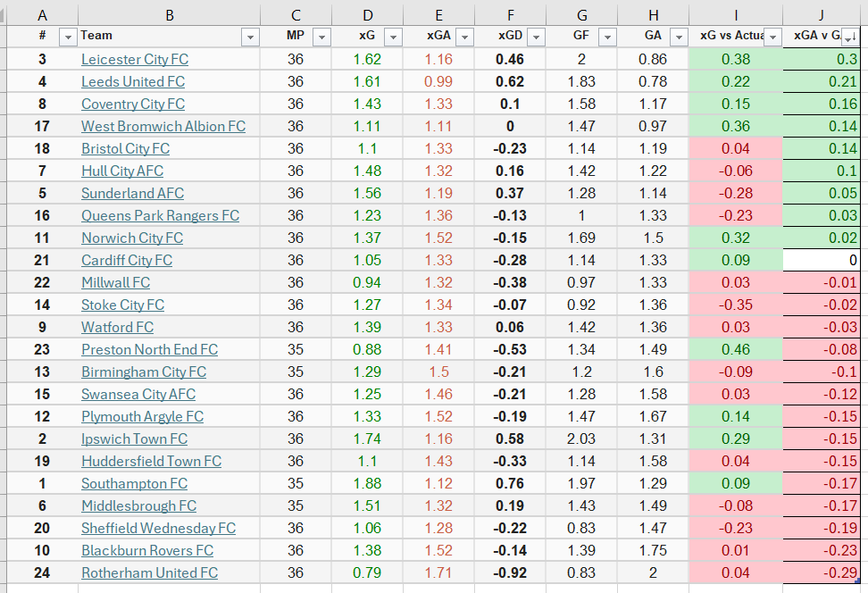Viewport: 868px width, 593px height.
Task: Open the Ipswich Town FC link
Action: coord(135,439)
